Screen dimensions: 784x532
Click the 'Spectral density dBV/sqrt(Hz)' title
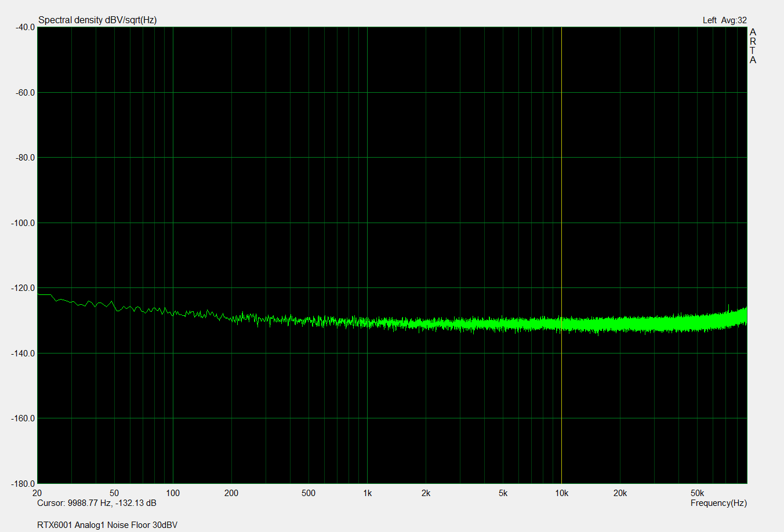tap(97, 20)
